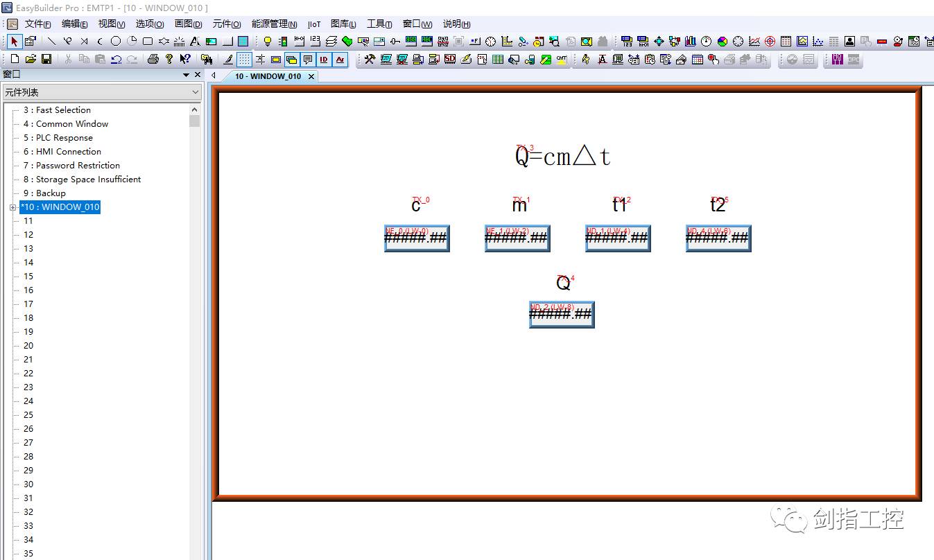Open the window panel options arrow

point(186,75)
